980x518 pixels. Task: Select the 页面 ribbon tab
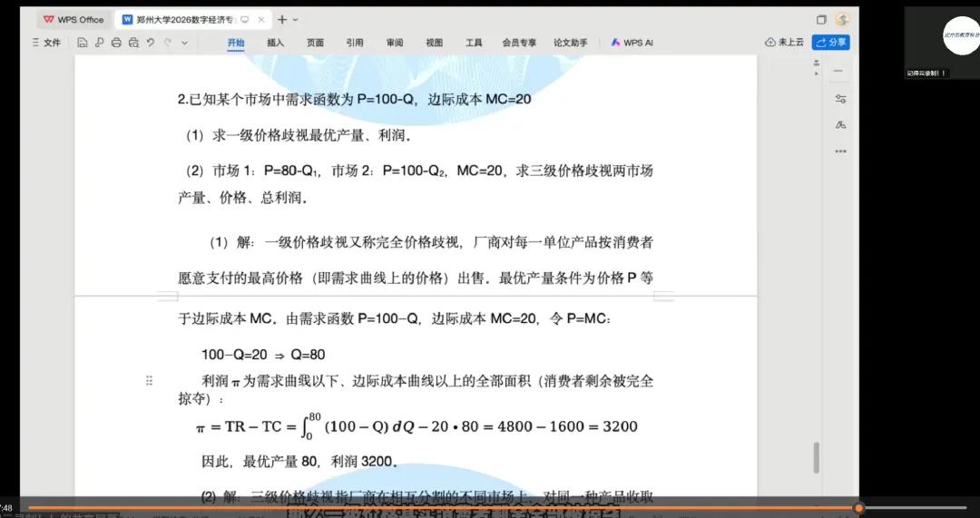pos(315,43)
